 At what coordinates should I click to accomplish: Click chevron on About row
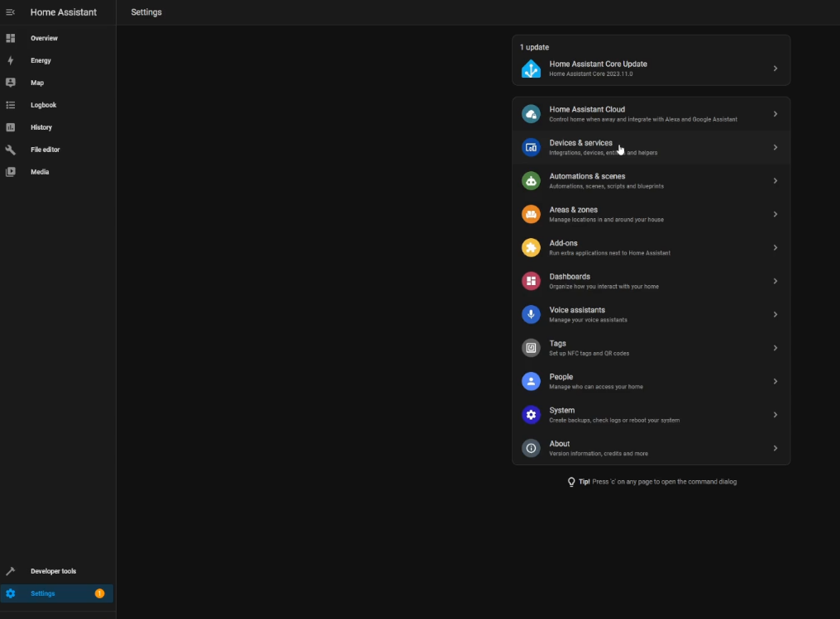coord(776,448)
